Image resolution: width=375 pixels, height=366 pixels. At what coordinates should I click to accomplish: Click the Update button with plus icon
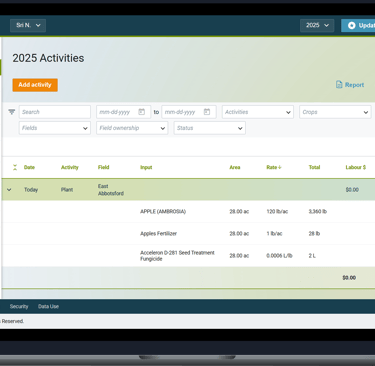[x=358, y=25]
